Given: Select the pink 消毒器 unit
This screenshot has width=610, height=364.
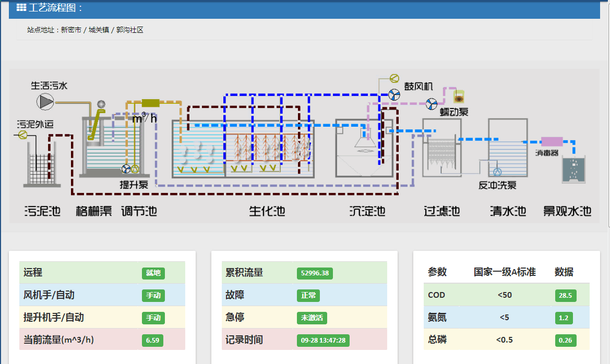Looking at the screenshot, I should tap(552, 141).
